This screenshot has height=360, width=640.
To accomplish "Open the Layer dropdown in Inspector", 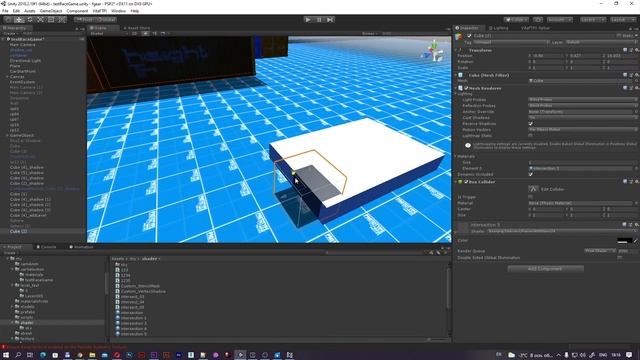I will point(601,42).
